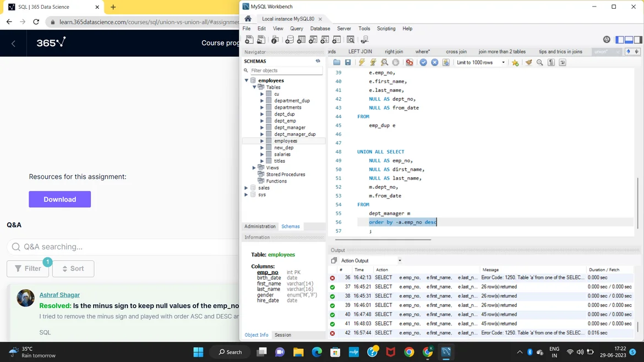Open the Limit to 1000 rows dropdown

click(x=481, y=63)
